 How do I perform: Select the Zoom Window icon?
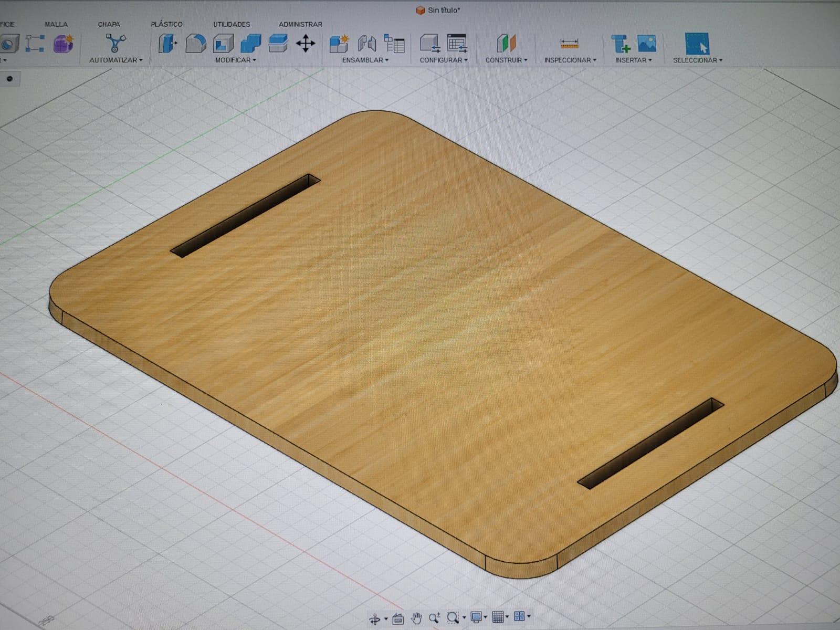point(453,617)
